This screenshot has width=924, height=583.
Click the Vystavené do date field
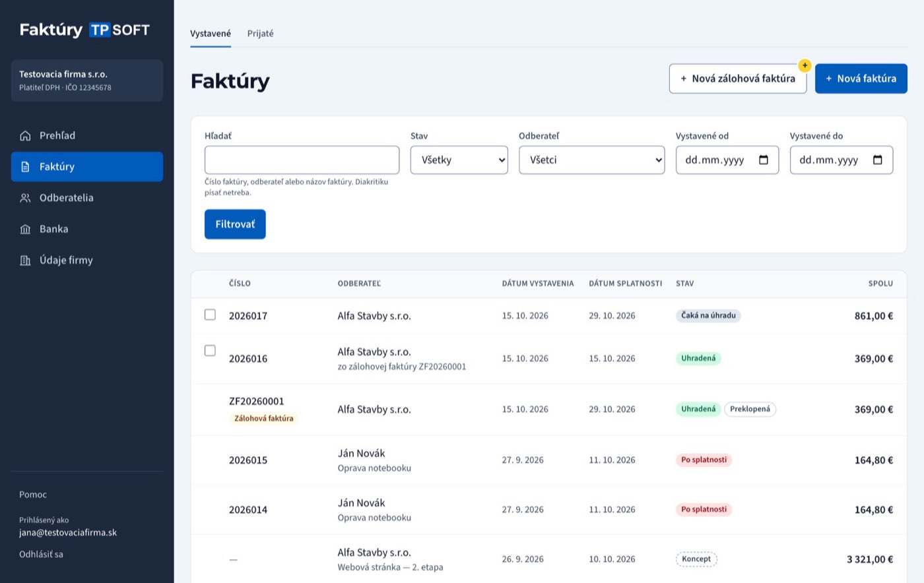[x=841, y=160]
